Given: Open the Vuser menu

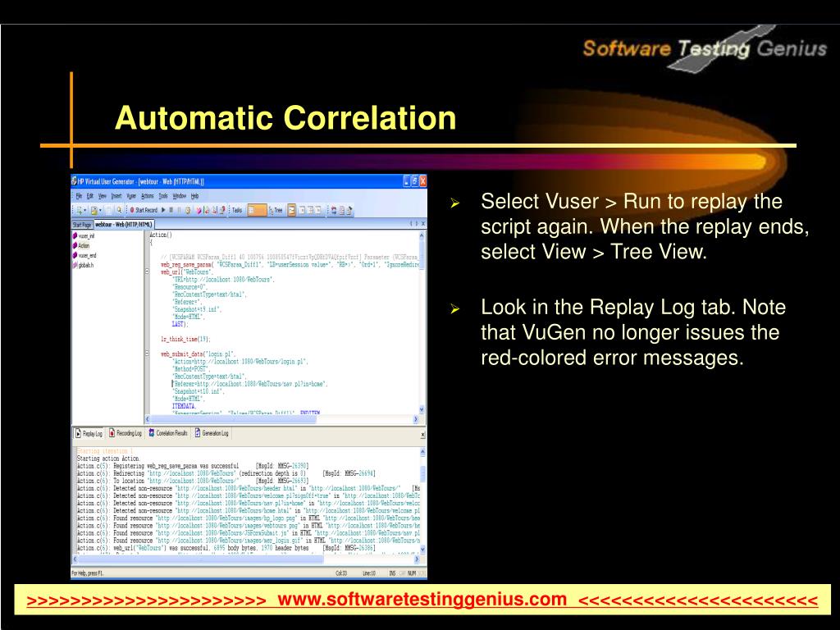Looking at the screenshot, I should coord(131,195).
